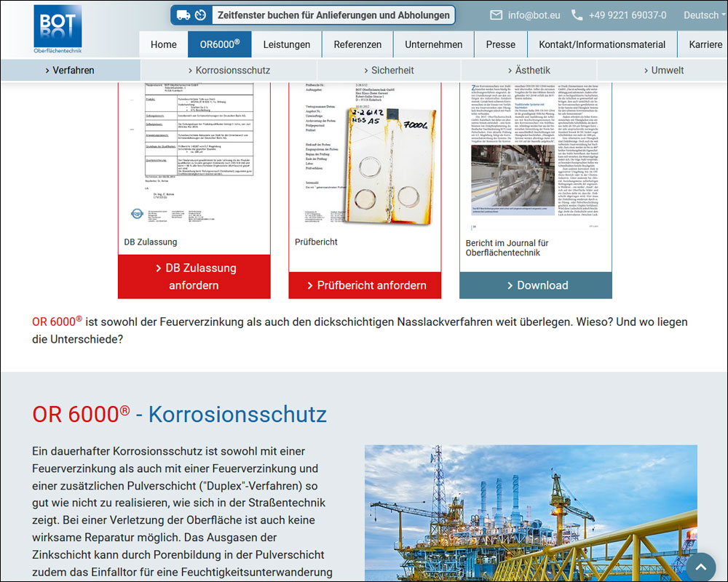Go to the Umwelt section
The image size is (728, 582).
point(663,71)
